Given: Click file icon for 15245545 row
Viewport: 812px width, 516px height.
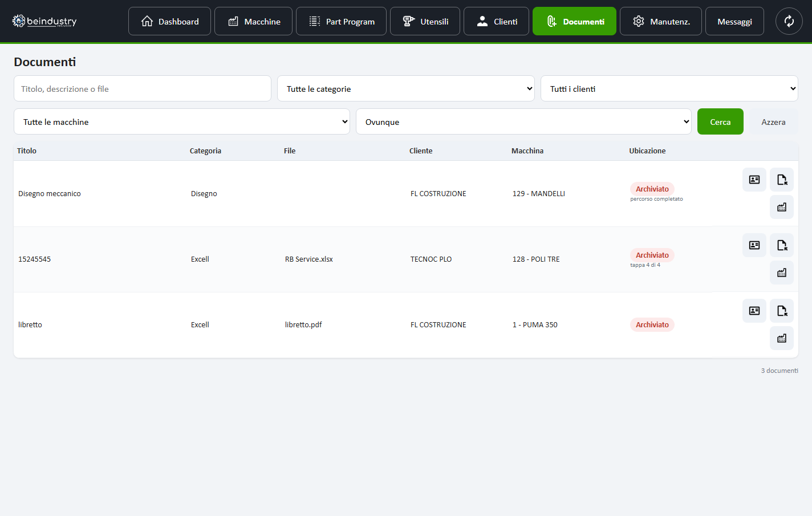Looking at the screenshot, I should pyautogui.click(x=782, y=245).
